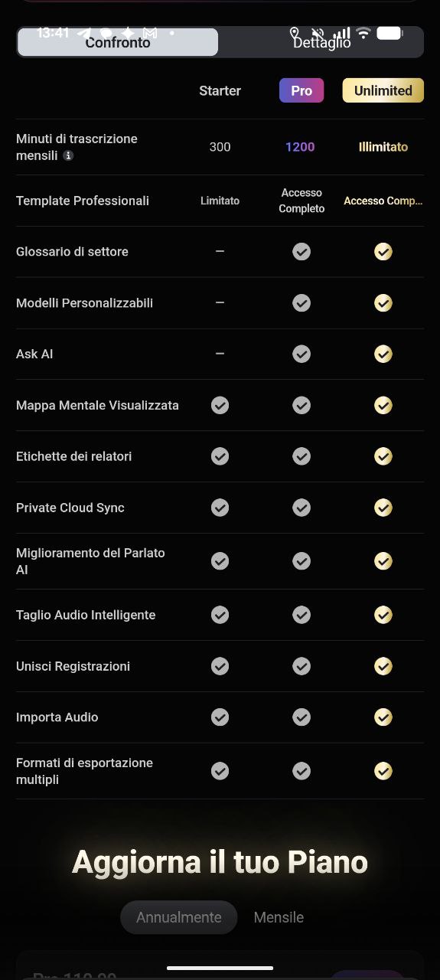
Task: Tap the Wi-Fi status bar icon
Action: [363, 33]
